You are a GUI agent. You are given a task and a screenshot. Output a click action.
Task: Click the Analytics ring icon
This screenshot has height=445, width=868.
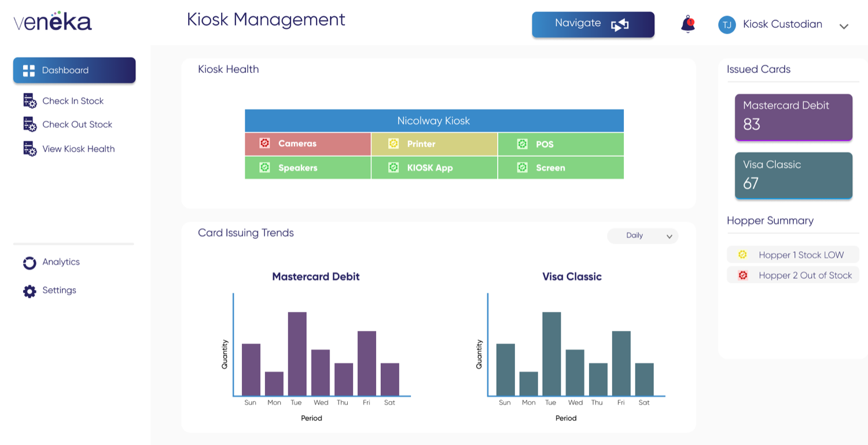(x=30, y=263)
